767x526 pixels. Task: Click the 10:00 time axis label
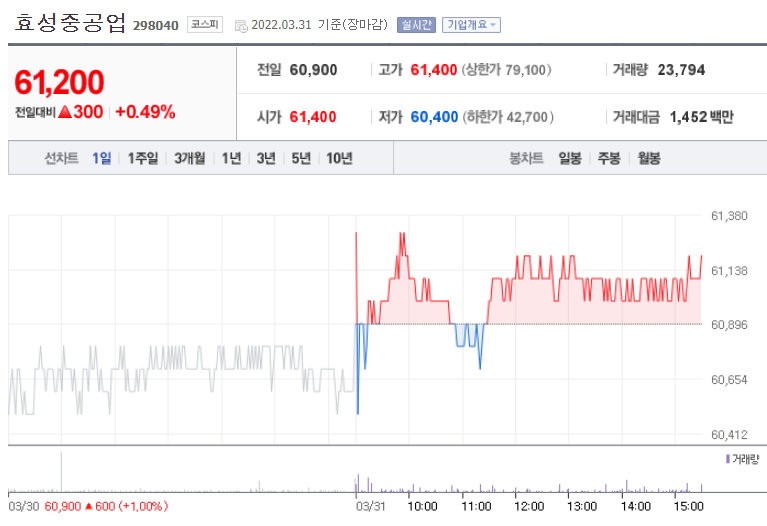[422, 506]
